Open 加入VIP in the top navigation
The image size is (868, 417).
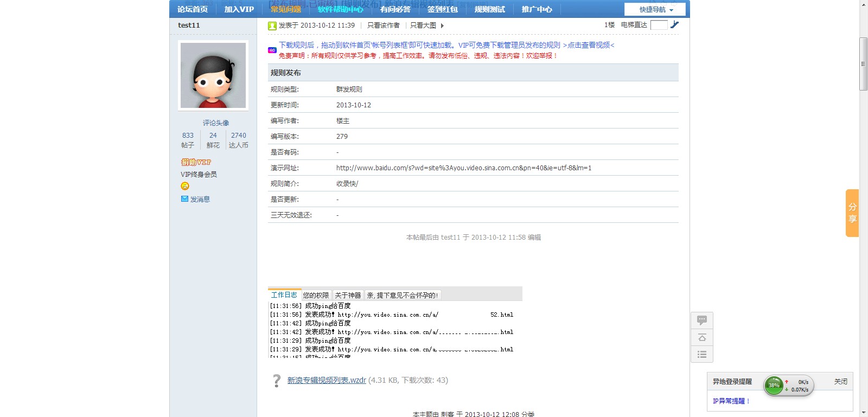[x=239, y=9]
